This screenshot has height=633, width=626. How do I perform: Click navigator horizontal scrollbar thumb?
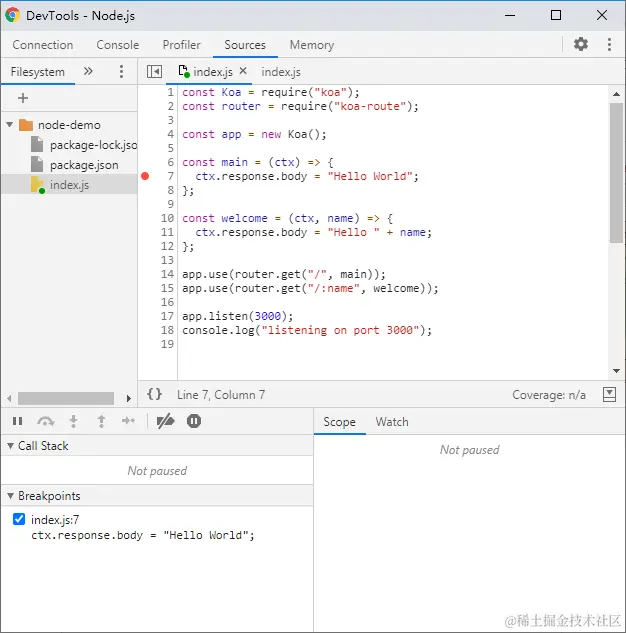click(x=66, y=398)
